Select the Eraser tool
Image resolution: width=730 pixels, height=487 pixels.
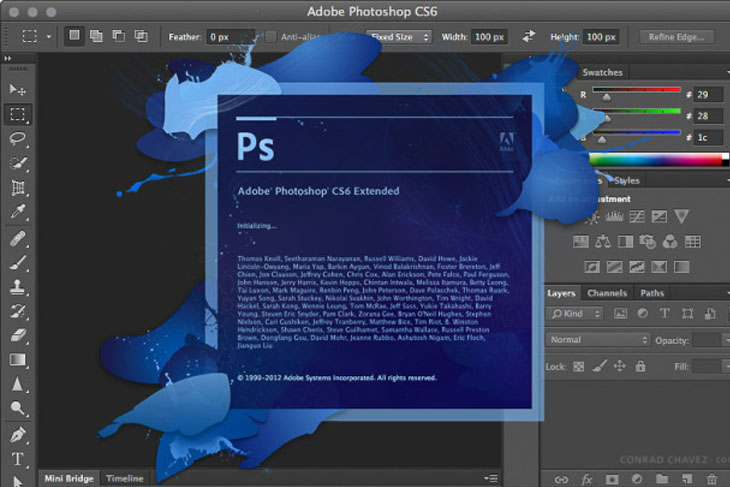[x=18, y=335]
